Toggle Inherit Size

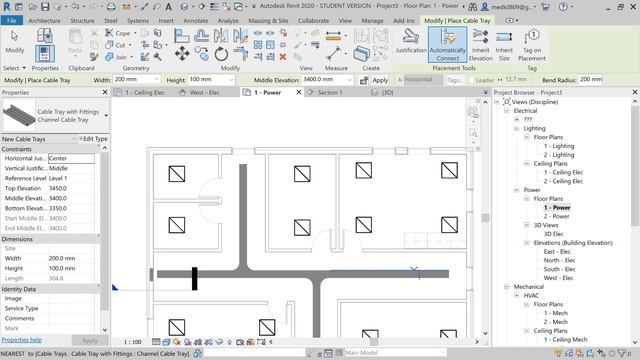(x=504, y=45)
